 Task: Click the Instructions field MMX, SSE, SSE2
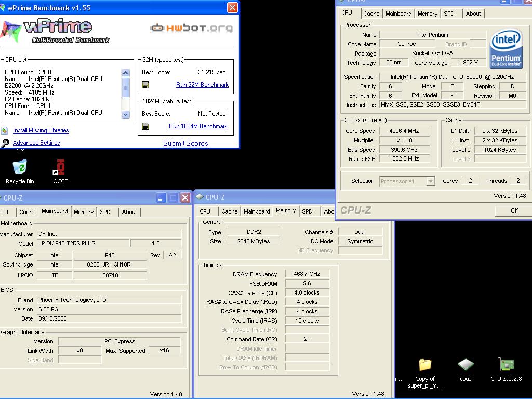click(453, 105)
